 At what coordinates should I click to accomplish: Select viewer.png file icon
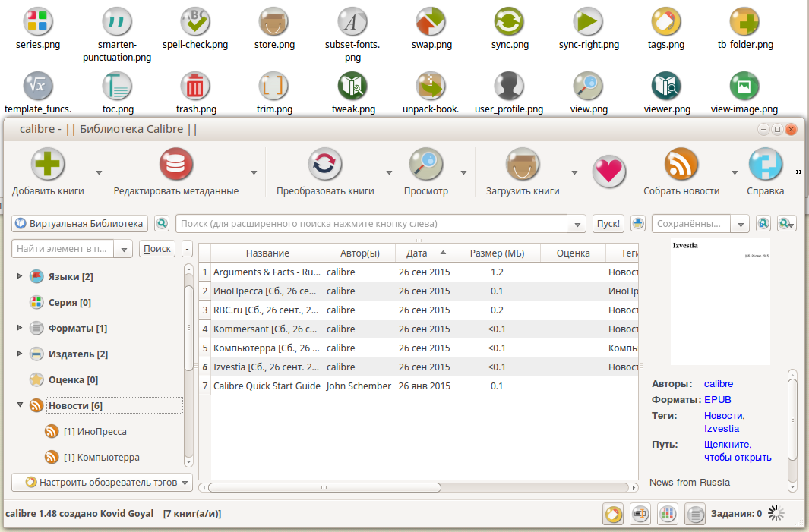tap(666, 86)
